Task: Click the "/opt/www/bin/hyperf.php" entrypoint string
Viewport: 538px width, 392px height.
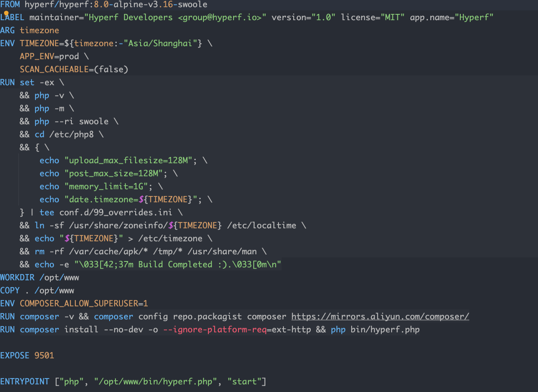Action: (x=155, y=382)
